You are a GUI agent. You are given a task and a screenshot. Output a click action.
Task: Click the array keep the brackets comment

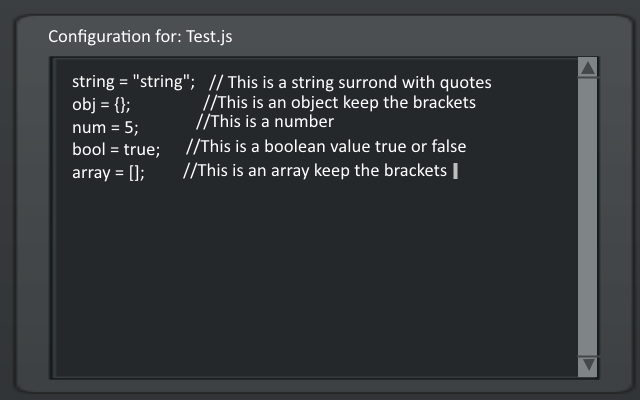click(315, 171)
